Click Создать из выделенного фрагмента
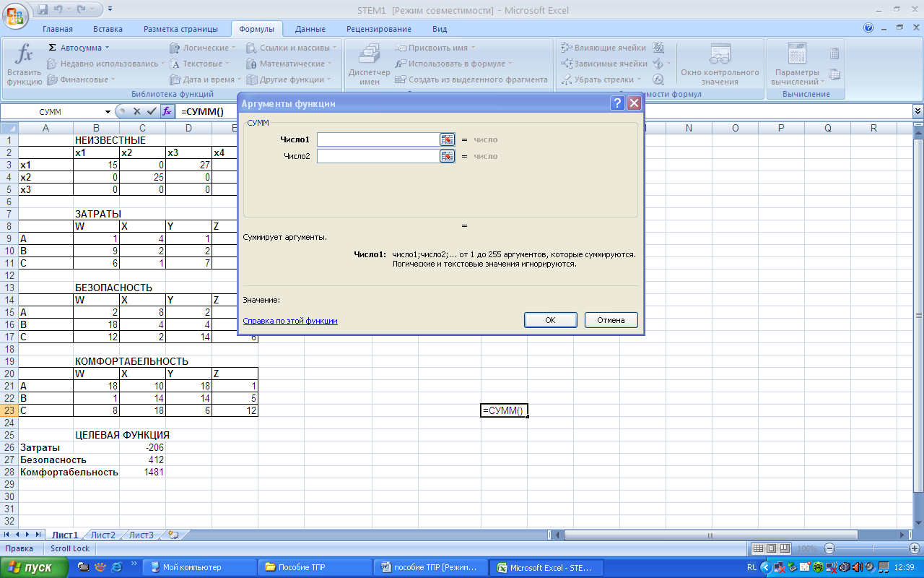The height and width of the screenshot is (578, 924). (471, 79)
